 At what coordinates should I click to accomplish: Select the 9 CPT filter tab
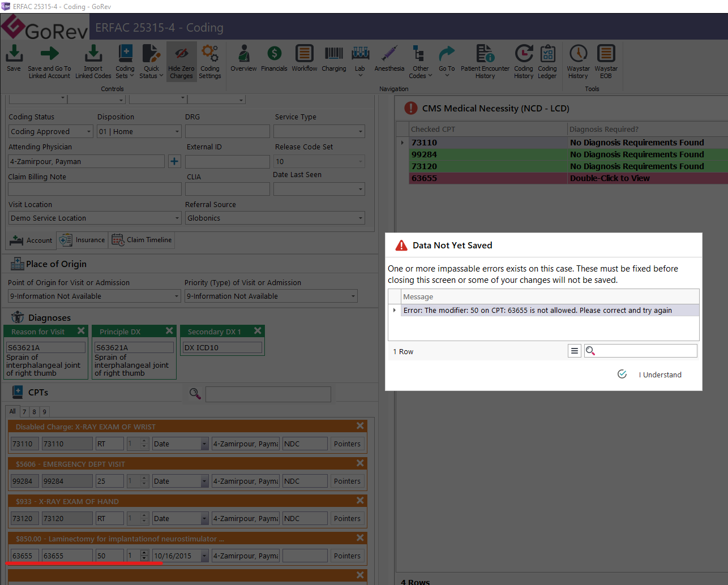(45, 411)
